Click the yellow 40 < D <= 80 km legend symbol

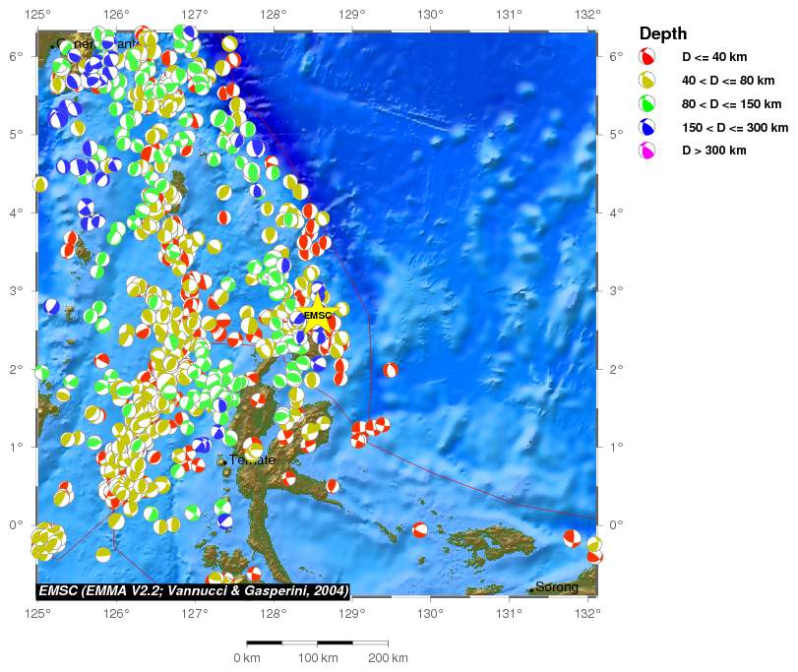pos(648,80)
